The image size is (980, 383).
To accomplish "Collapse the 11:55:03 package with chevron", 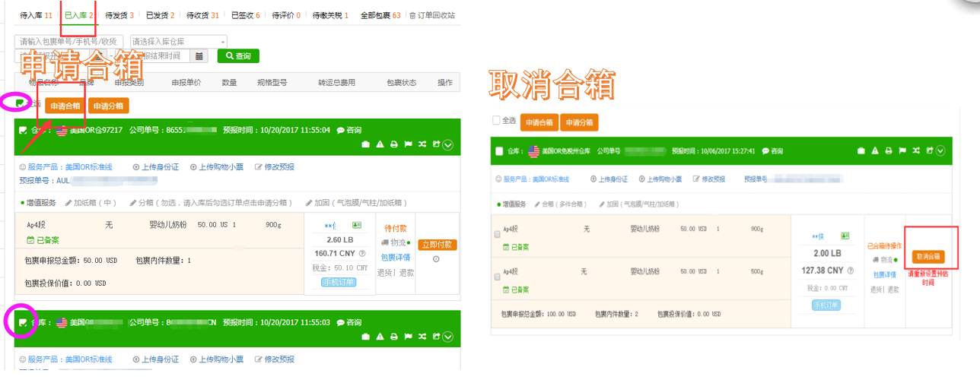I will point(447,337).
